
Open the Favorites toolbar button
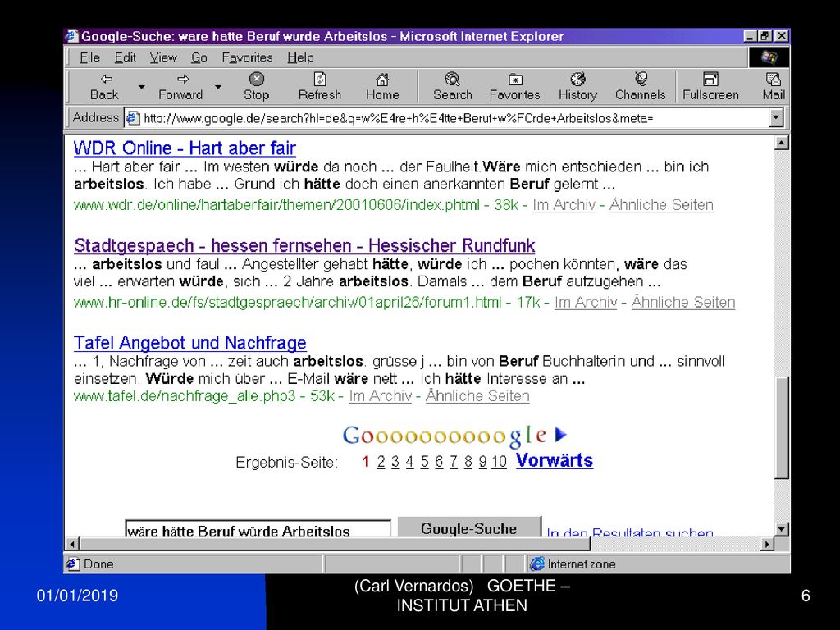point(515,86)
